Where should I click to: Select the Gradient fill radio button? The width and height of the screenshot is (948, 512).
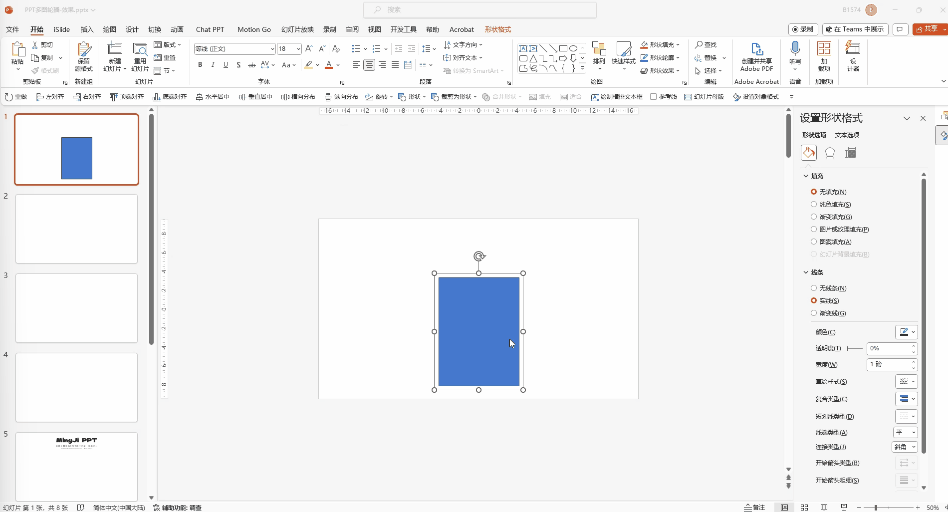(x=814, y=217)
